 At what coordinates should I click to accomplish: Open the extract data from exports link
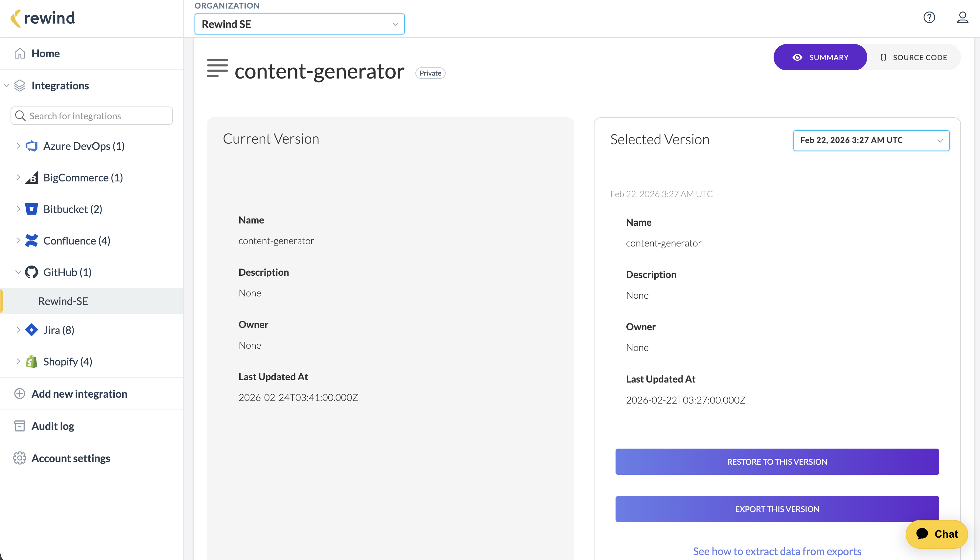(777, 551)
